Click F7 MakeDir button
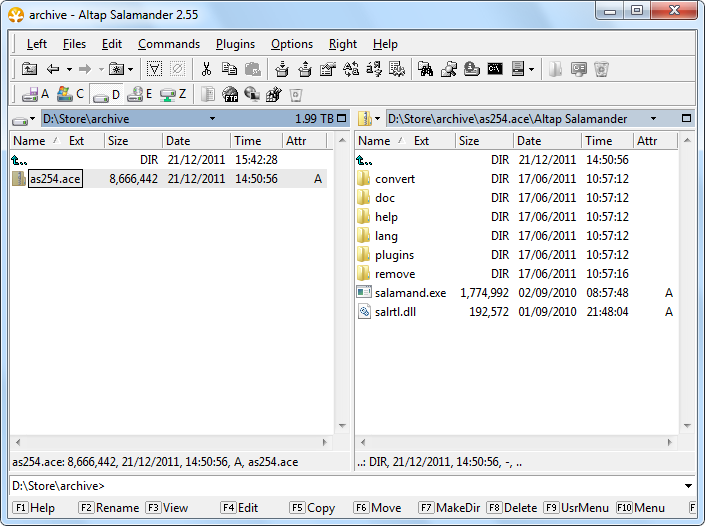The image size is (705, 526). click(x=449, y=508)
